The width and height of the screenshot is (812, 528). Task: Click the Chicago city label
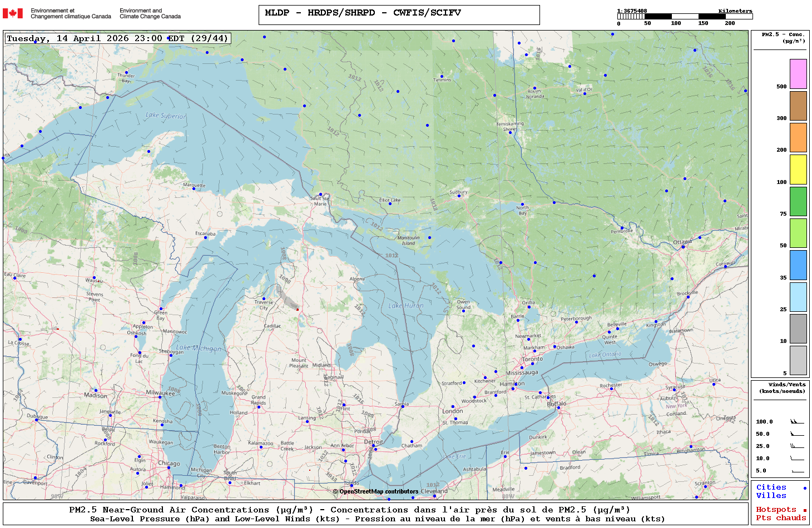coord(169,464)
